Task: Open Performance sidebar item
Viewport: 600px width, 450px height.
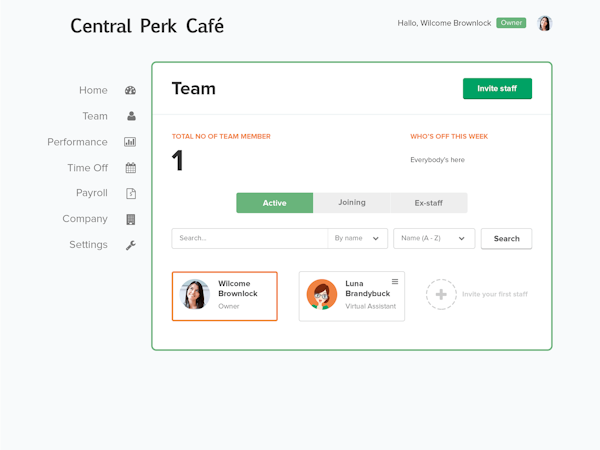Action: click(77, 142)
